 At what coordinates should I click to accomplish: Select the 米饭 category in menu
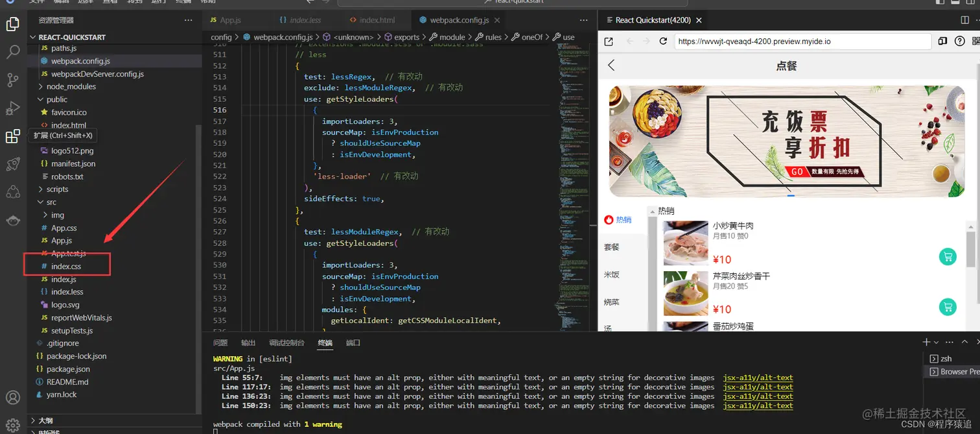[623, 274]
